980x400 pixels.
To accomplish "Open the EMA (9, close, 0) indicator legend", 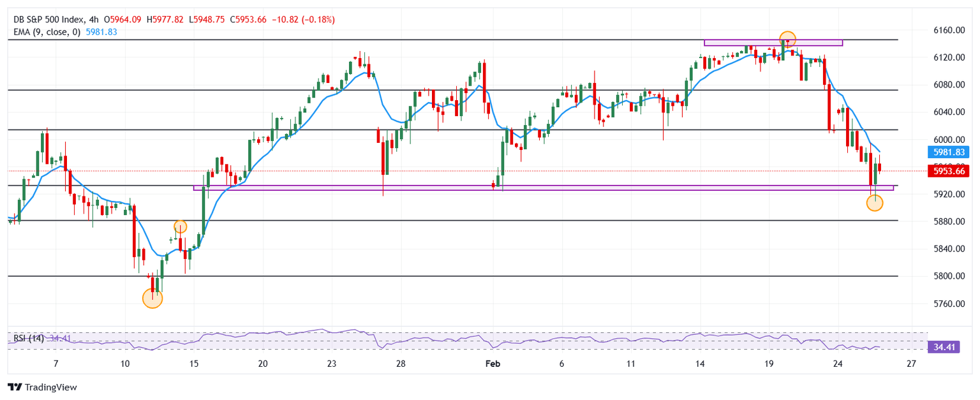I will (45, 31).
